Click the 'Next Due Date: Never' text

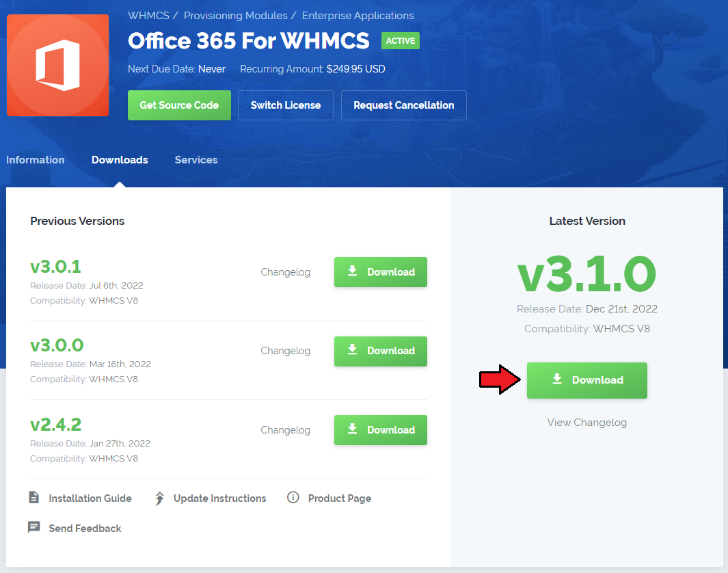tap(176, 69)
